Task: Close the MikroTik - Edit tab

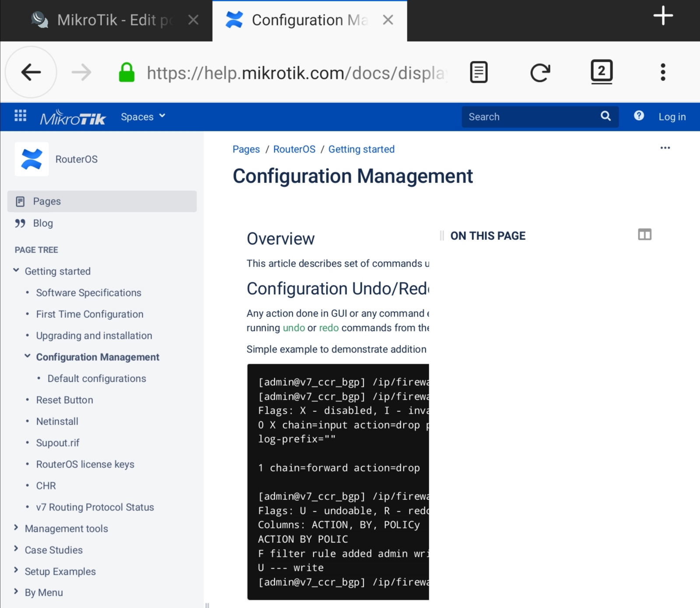Action: 193,20
